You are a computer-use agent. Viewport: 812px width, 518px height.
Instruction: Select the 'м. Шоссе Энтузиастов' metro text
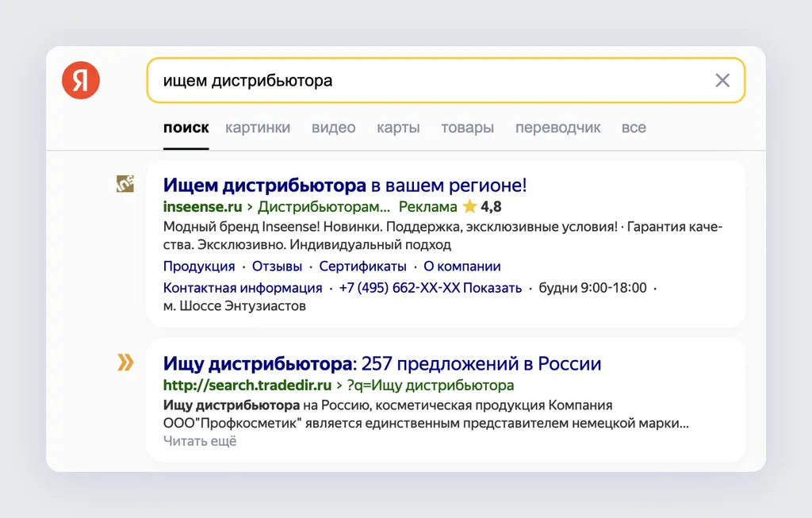click(235, 306)
